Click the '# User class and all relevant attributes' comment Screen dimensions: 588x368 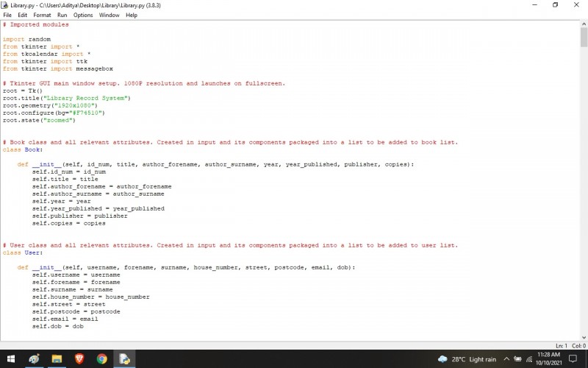[x=230, y=245]
